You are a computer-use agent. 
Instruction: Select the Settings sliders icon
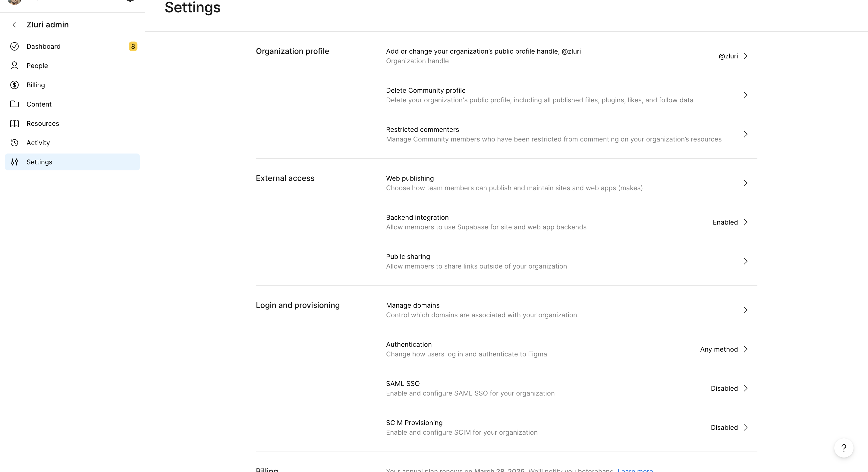pos(14,162)
